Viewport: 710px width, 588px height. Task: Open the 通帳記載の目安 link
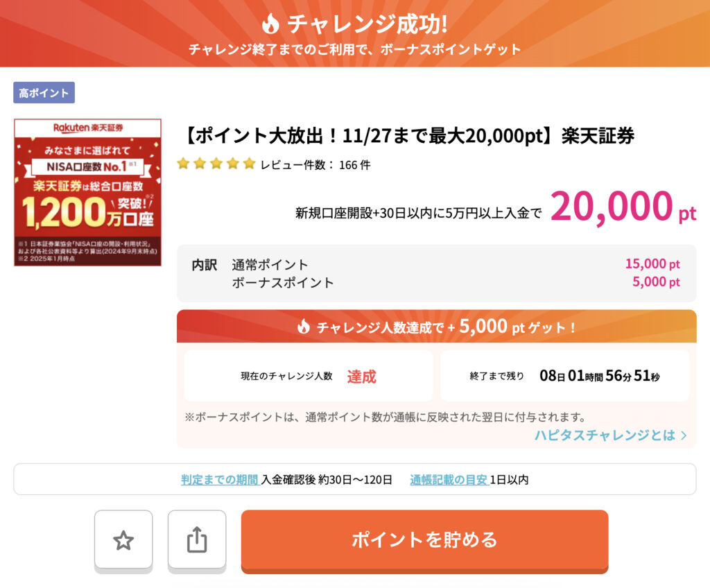pyautogui.click(x=449, y=479)
